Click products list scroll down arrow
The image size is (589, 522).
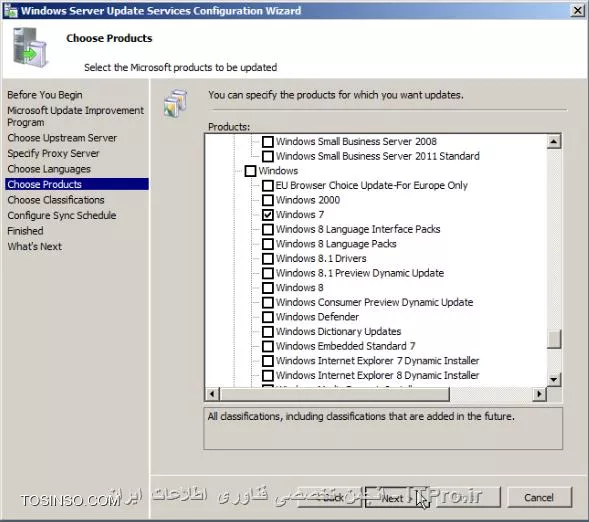pyautogui.click(x=554, y=379)
